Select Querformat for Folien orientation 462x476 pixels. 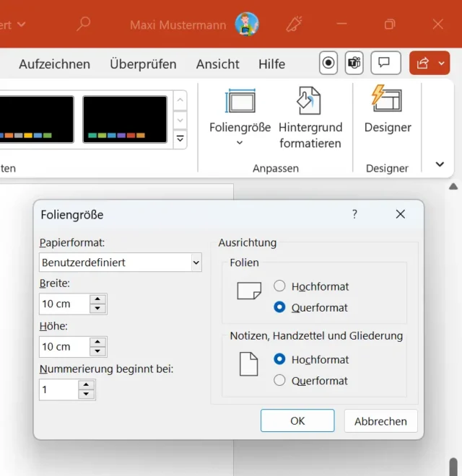click(x=280, y=307)
